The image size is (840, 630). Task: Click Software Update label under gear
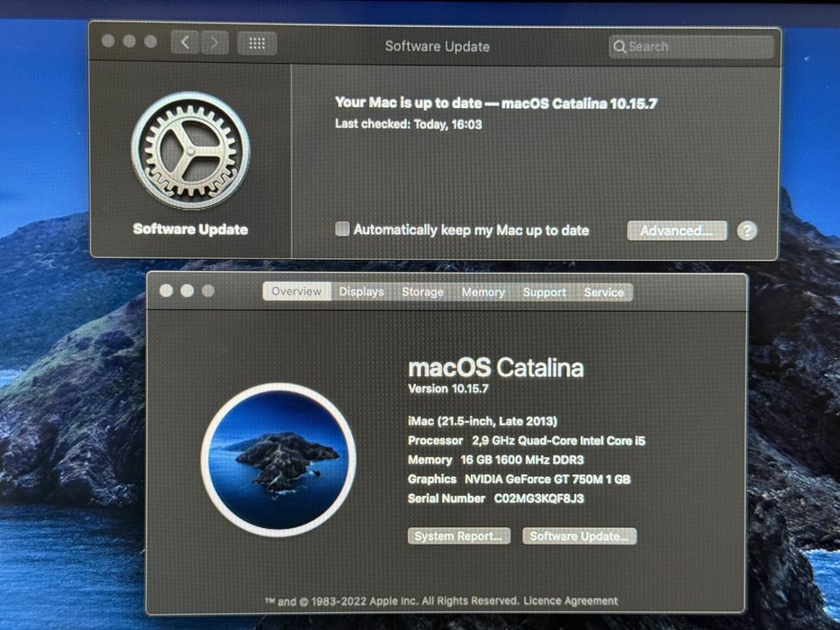tap(190, 229)
